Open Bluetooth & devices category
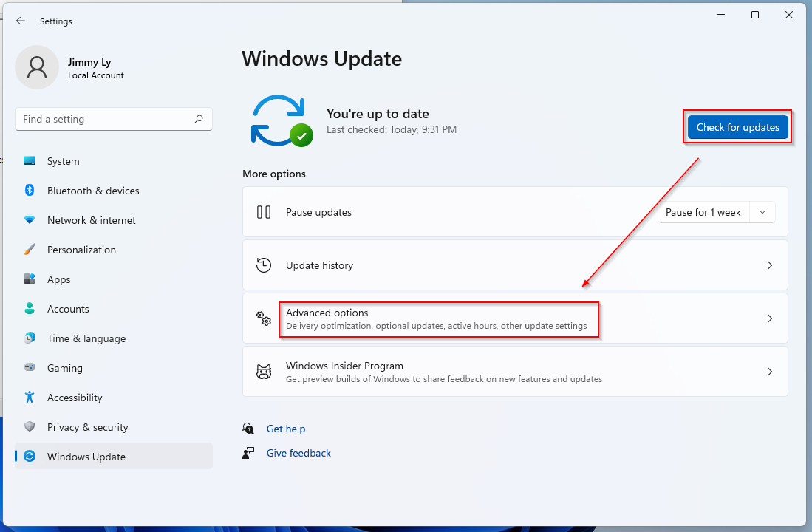812x532 pixels. 113,190
